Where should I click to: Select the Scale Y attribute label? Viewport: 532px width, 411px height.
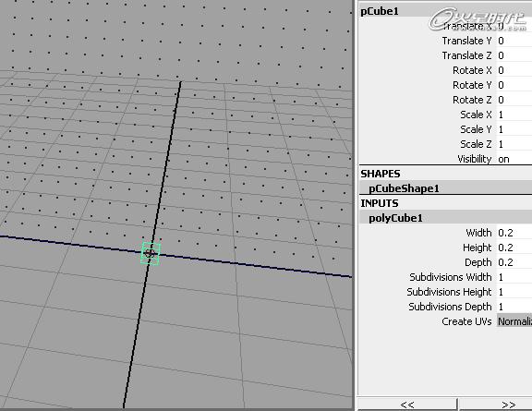click(x=476, y=129)
